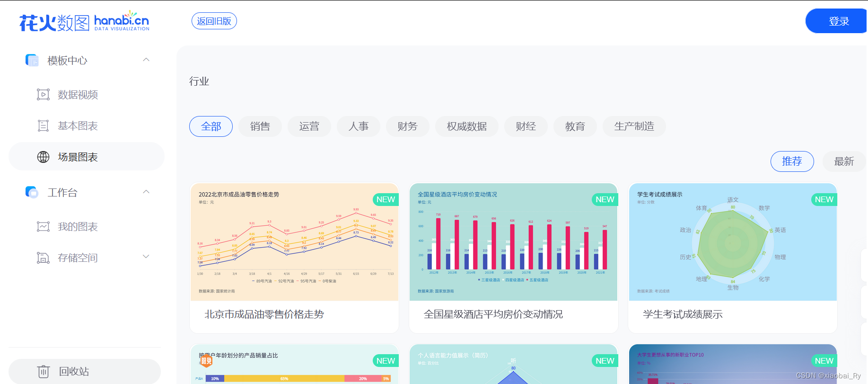Viewport: 868px width, 384px height.
Task: Open the 回收站 recycle bin
Action: pyautogui.click(x=85, y=372)
